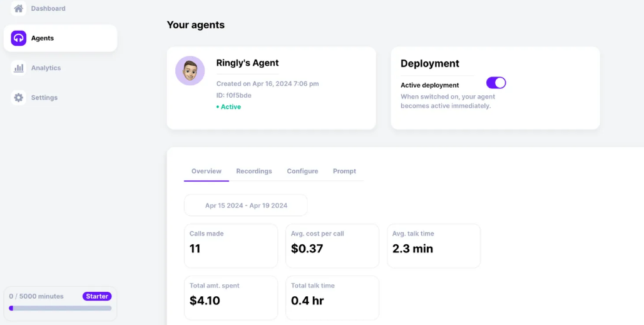Switch to the Recordings tab
644x325 pixels.
click(254, 171)
